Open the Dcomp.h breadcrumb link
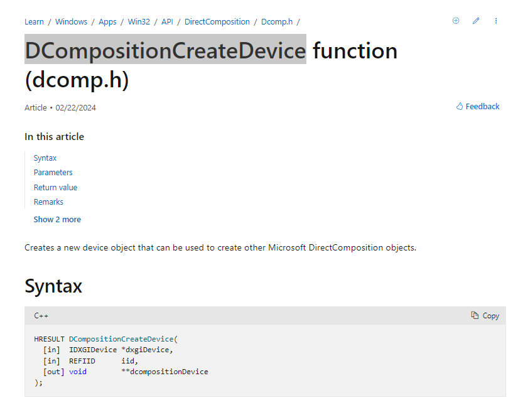Image resolution: width=523 pixels, height=420 pixels. tap(277, 22)
